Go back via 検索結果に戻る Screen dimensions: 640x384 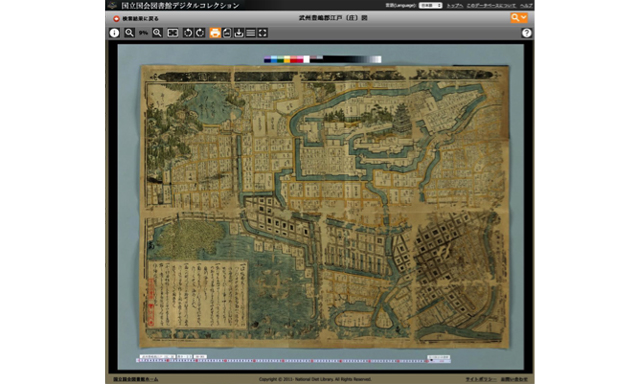pos(140,19)
